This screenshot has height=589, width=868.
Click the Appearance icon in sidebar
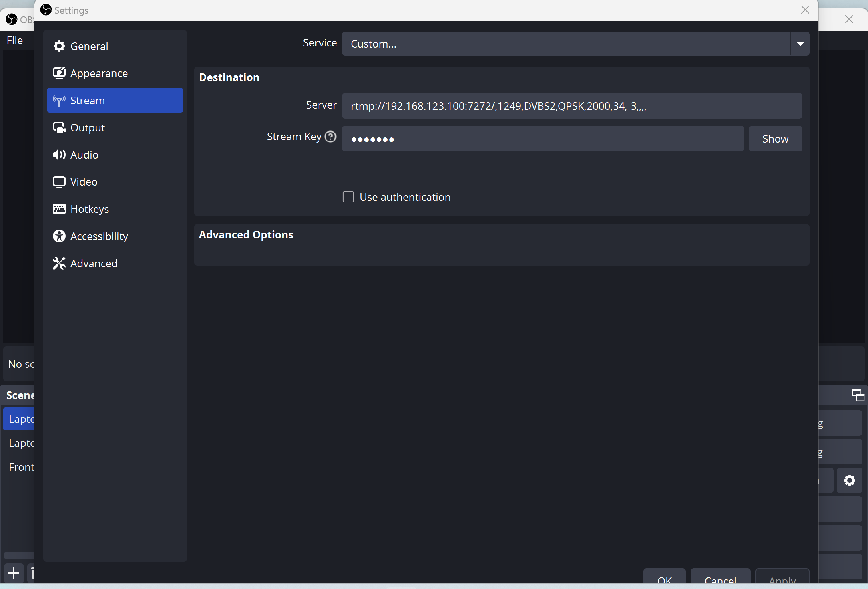coord(59,73)
